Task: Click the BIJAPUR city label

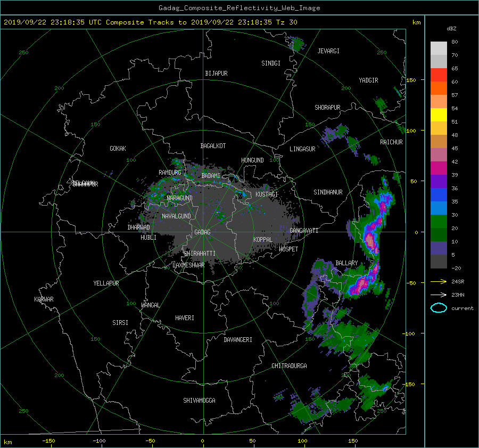Action: coord(216,74)
